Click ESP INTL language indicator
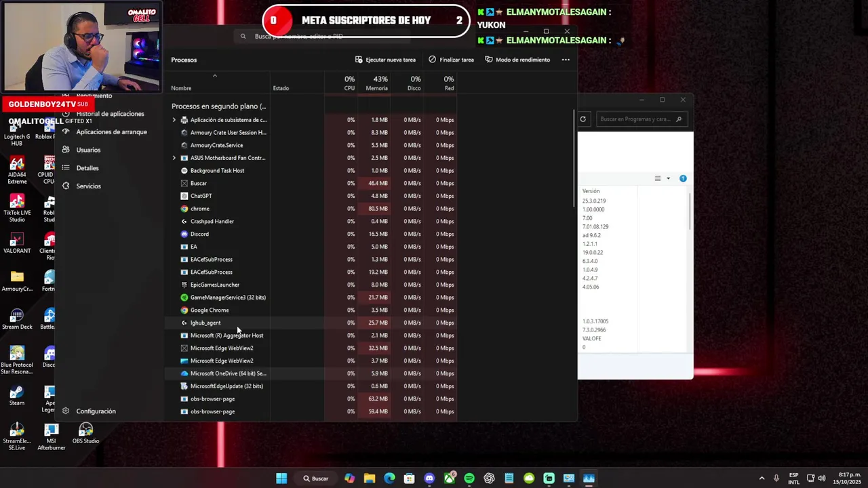The width and height of the screenshot is (868, 488). point(793,479)
